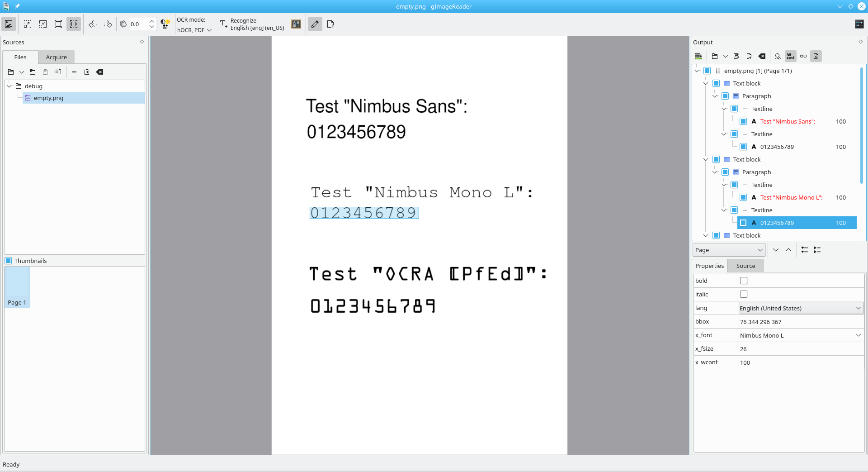The image size is (868, 472).
Task: Toggle the word confidence display
Action: [790, 56]
